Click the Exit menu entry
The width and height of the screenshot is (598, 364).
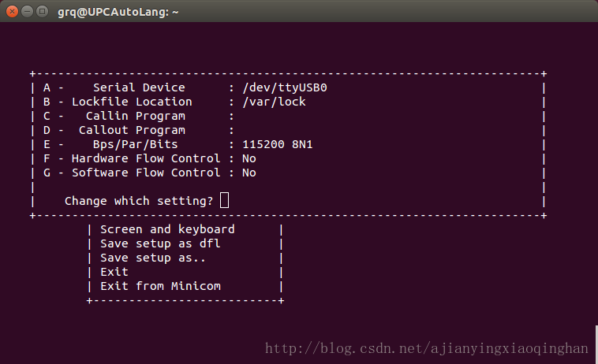coord(114,272)
